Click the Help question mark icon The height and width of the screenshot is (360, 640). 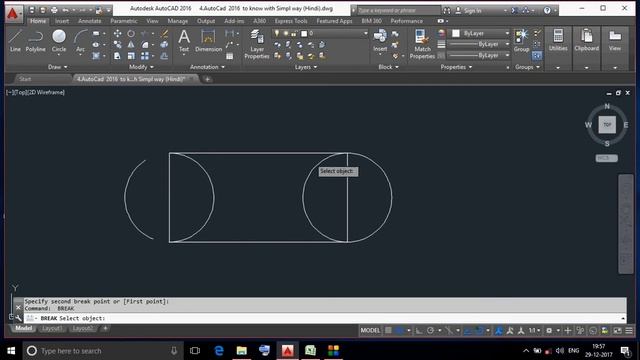[547, 11]
